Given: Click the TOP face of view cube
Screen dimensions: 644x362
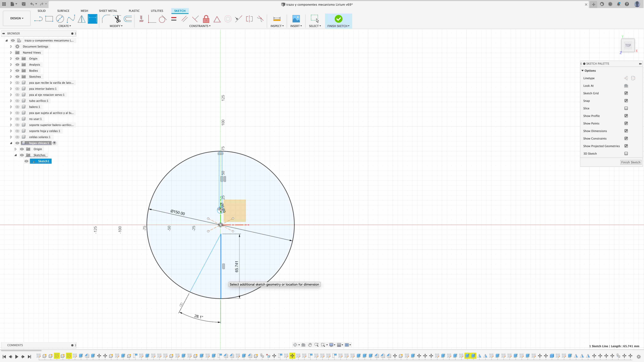Looking at the screenshot, I should 628,46.
